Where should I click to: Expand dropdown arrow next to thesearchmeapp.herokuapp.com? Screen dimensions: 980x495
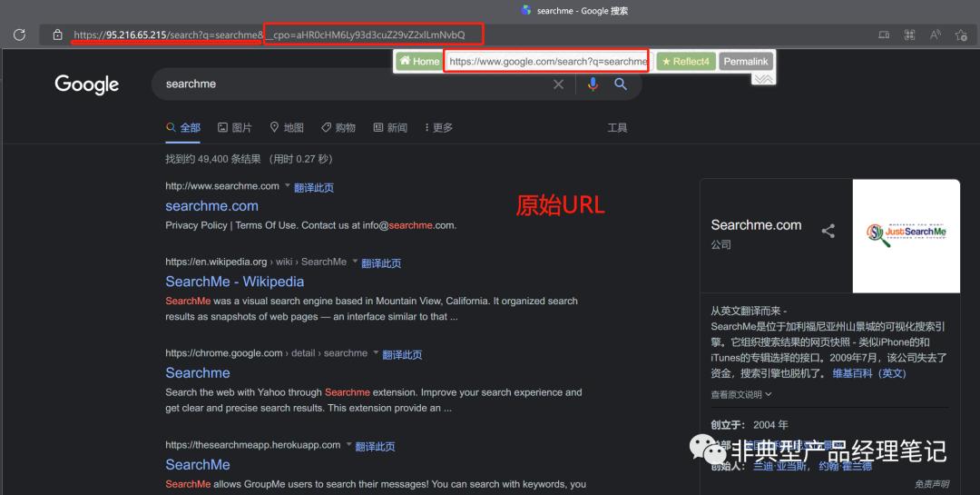tap(348, 444)
